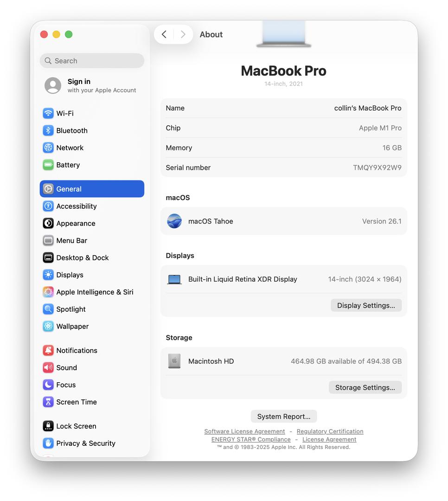Go forward with the right chevron
This screenshot has height=501, width=448.
click(x=183, y=34)
